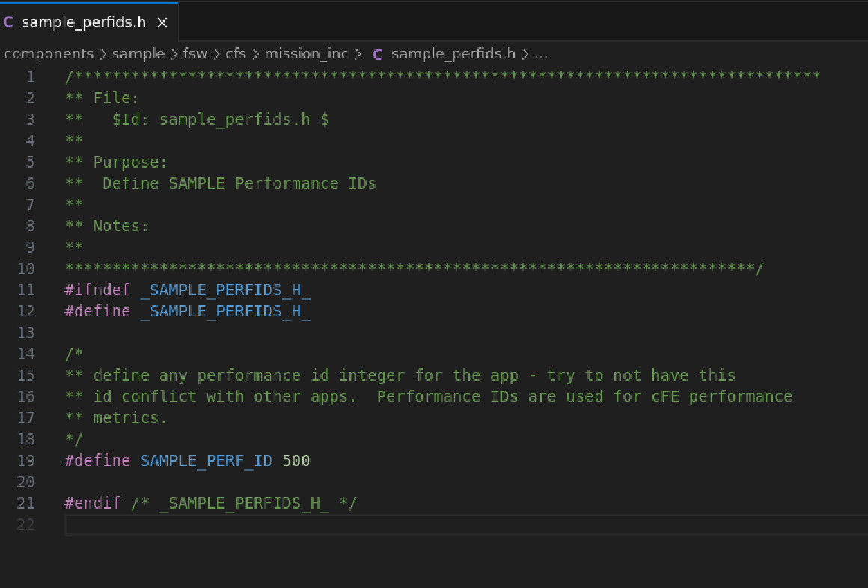Open 'sample' breadcrumb folder
868x588 pixels.
pyautogui.click(x=138, y=54)
